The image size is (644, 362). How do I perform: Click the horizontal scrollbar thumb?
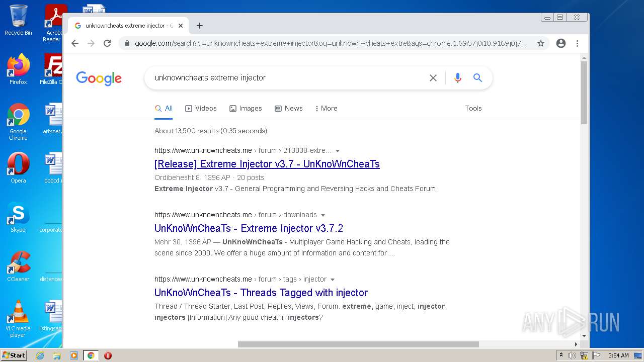pyautogui.click(x=358, y=344)
